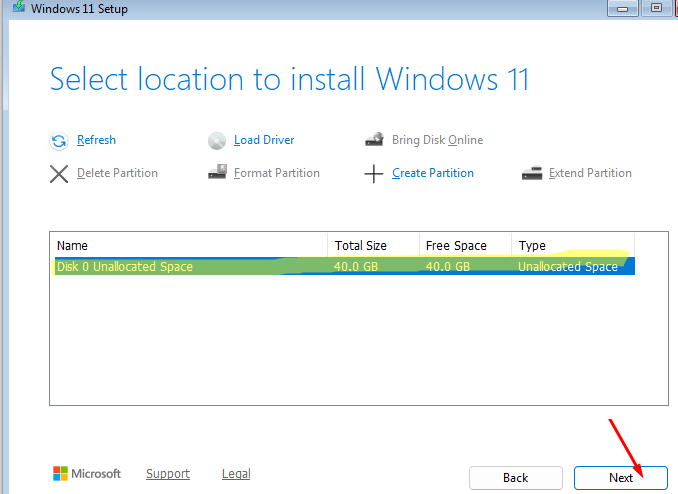
Task: Click the Free Space column header
Action: click(x=465, y=245)
